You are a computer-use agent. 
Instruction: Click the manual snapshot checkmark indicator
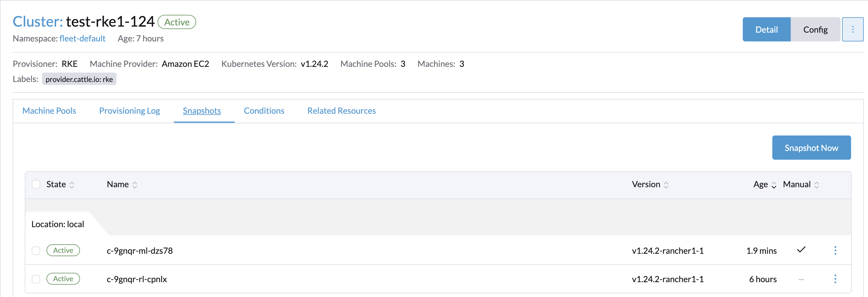pyautogui.click(x=801, y=250)
